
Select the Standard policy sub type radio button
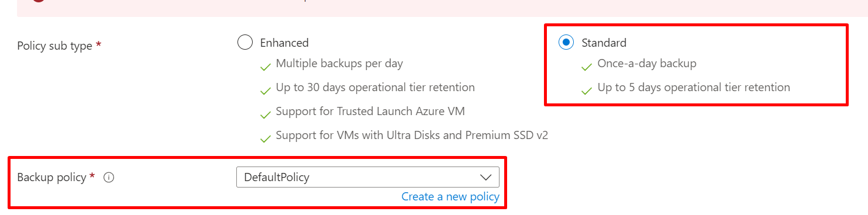click(x=566, y=42)
